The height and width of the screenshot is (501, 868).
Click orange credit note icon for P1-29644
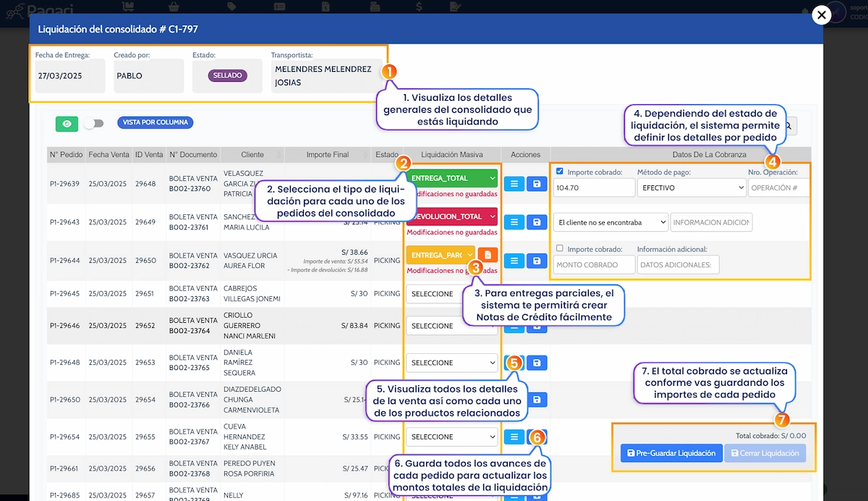(488, 255)
